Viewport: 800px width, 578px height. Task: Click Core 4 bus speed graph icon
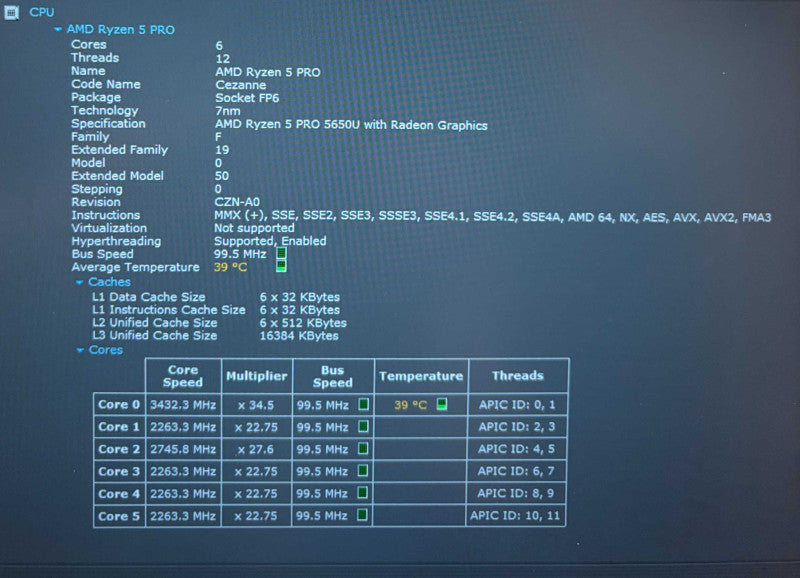click(x=362, y=493)
